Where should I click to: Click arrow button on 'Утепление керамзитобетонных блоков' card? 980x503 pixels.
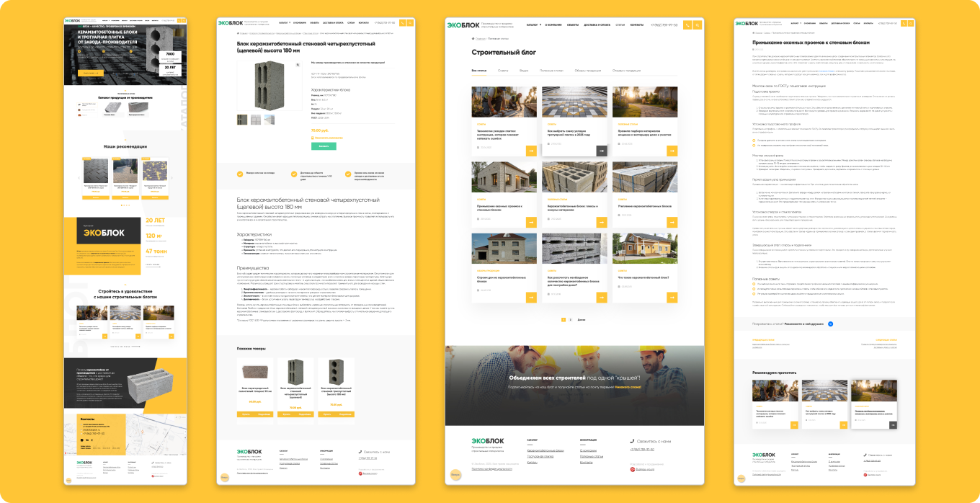[672, 223]
